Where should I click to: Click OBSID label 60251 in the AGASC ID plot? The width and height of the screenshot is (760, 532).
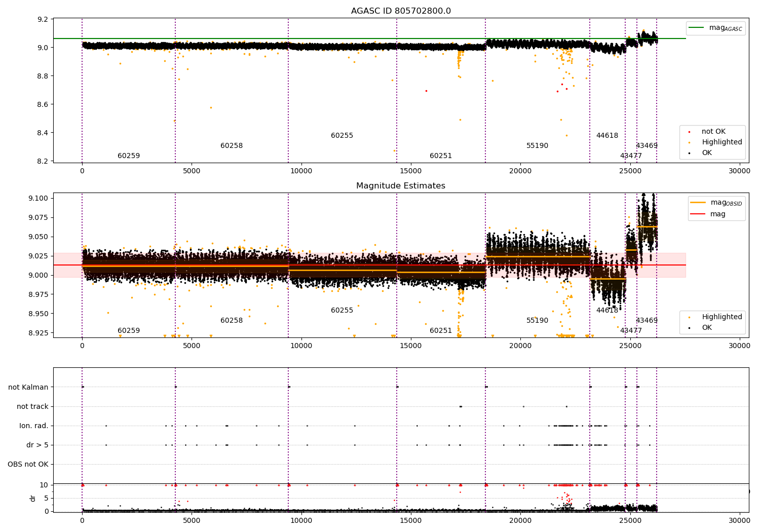[x=441, y=156]
